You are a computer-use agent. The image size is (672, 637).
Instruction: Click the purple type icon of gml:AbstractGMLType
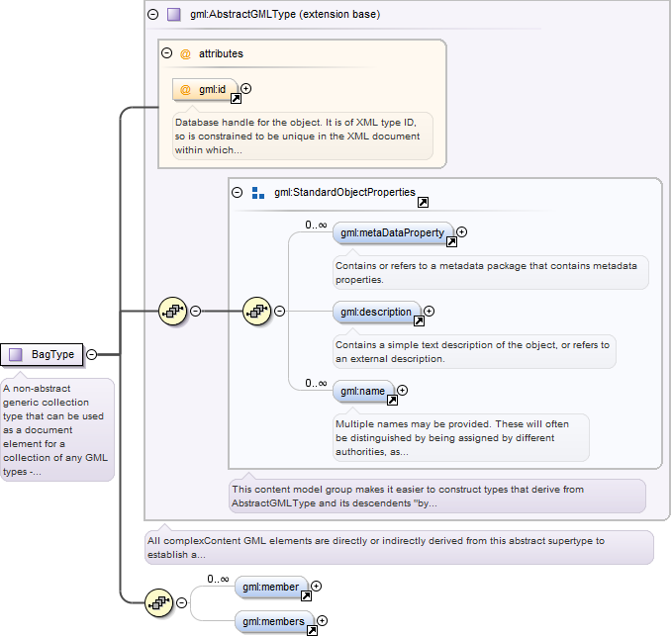(x=173, y=15)
